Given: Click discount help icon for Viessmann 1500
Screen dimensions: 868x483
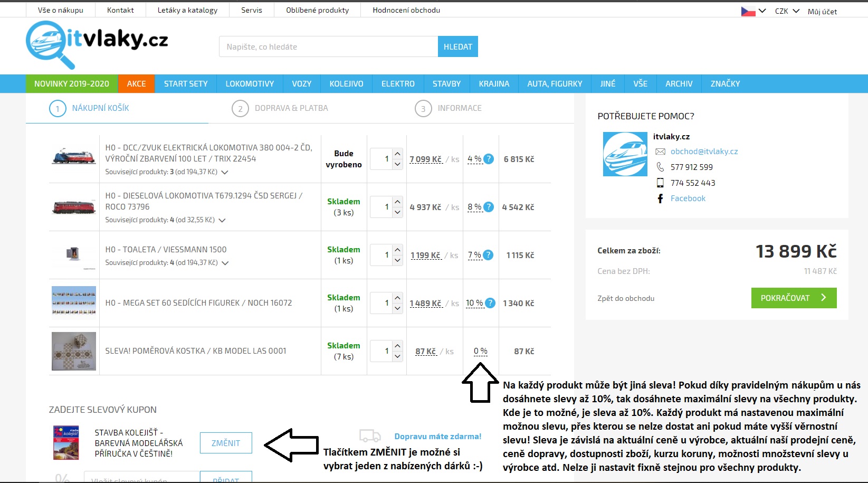Looking at the screenshot, I should 489,255.
